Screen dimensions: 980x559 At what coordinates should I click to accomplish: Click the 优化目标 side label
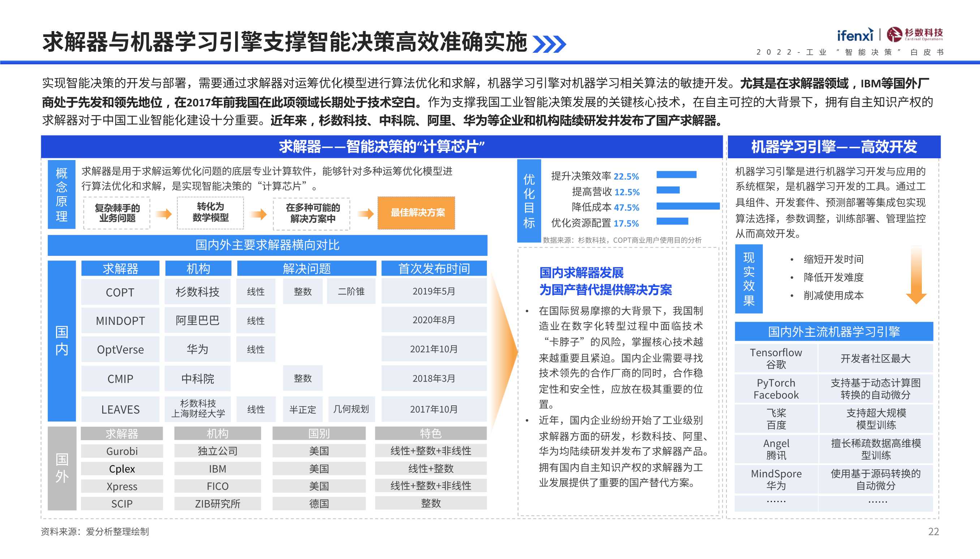tap(529, 201)
